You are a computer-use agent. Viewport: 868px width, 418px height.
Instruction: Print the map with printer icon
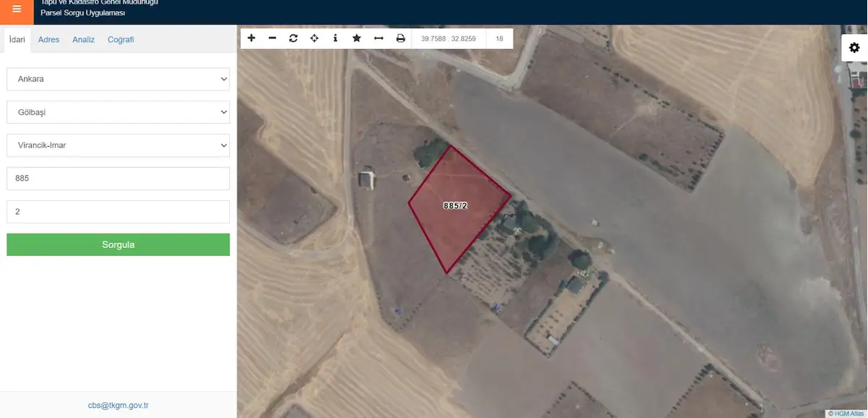click(401, 38)
